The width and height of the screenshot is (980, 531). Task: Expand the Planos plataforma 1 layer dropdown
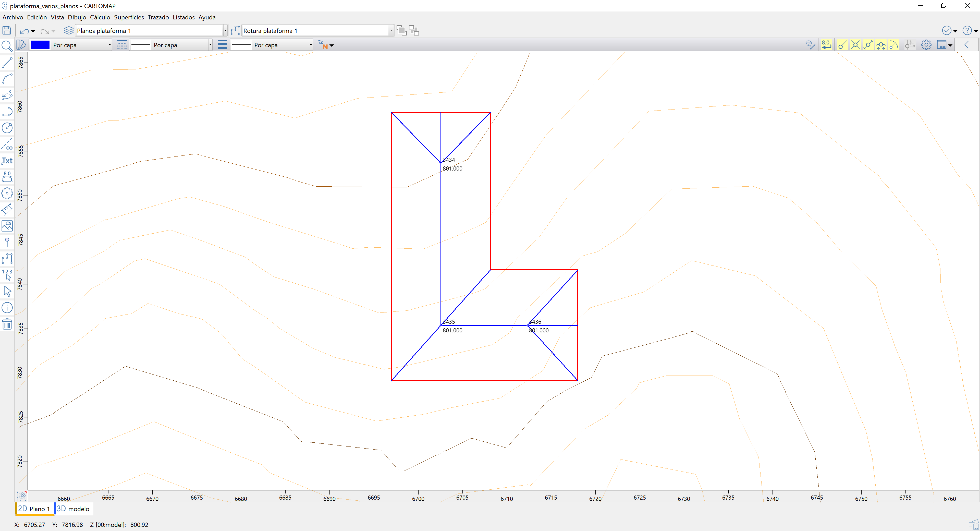(225, 30)
